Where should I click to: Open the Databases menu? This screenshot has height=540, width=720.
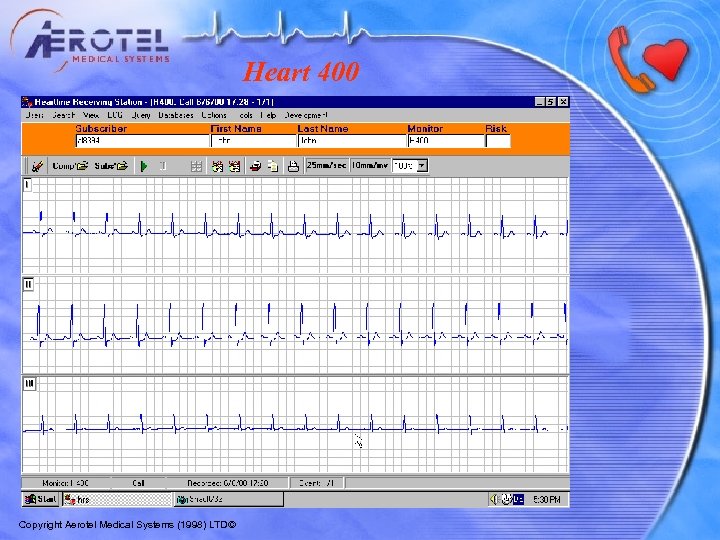[x=176, y=115]
